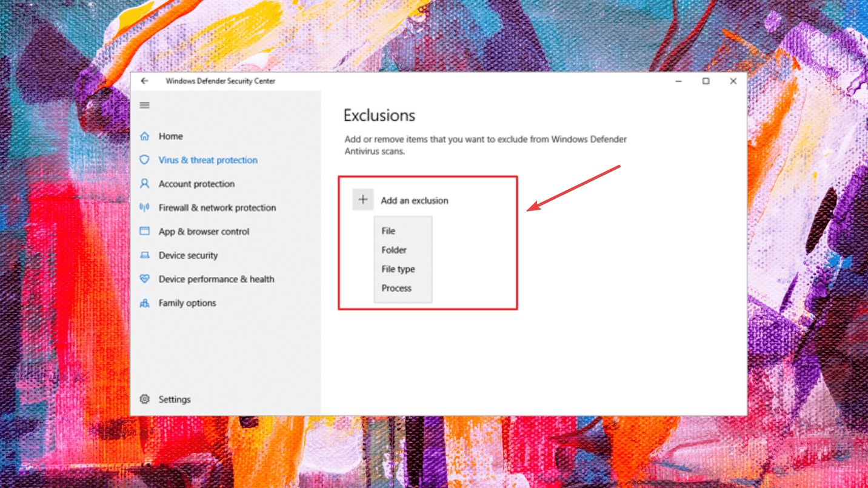Image resolution: width=868 pixels, height=488 pixels.
Task: Open Settings label in sidebar
Action: click(175, 399)
